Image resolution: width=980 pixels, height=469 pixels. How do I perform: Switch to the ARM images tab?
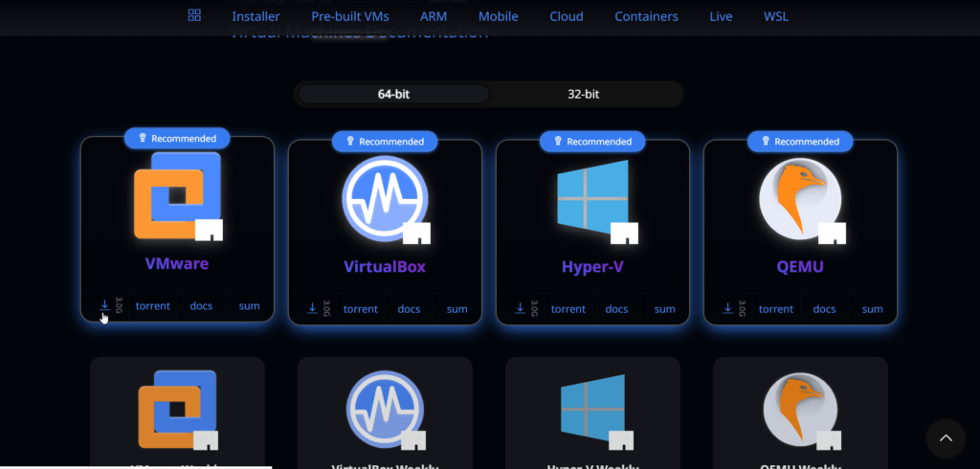pyautogui.click(x=434, y=16)
